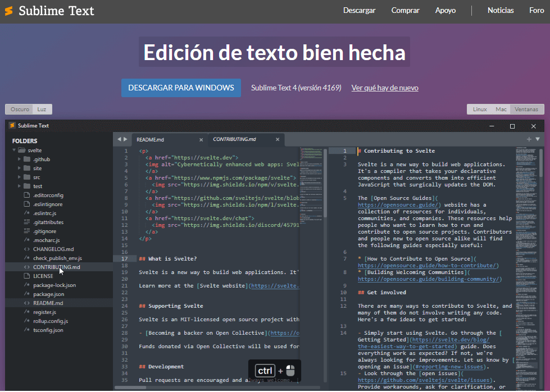550x392 pixels.
Task: Click the Sublime Text logo in the navigation bar
Action: click(8, 10)
